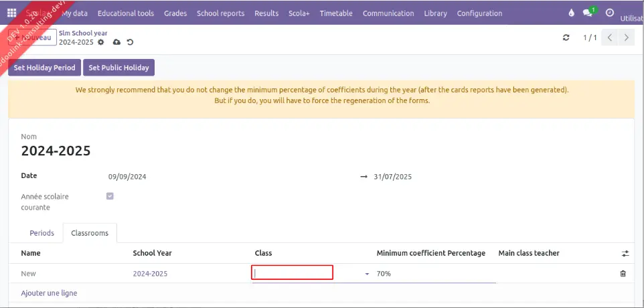This screenshot has width=644, height=308.
Task: Click the Set Public Holiday button
Action: point(118,68)
